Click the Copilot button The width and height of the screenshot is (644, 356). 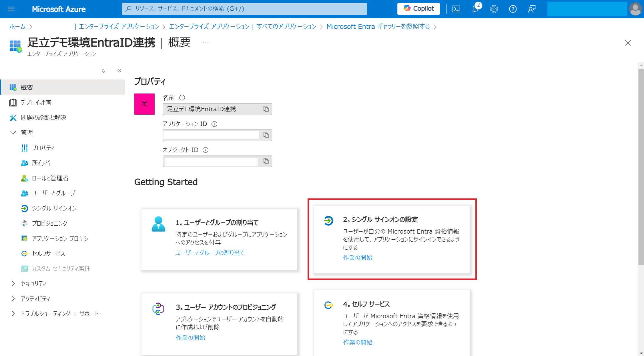[x=418, y=9]
